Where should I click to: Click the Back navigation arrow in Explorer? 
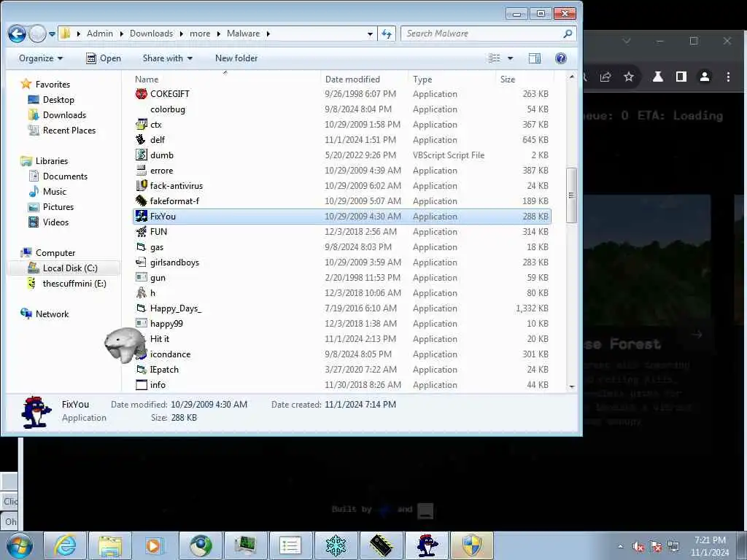(x=18, y=34)
